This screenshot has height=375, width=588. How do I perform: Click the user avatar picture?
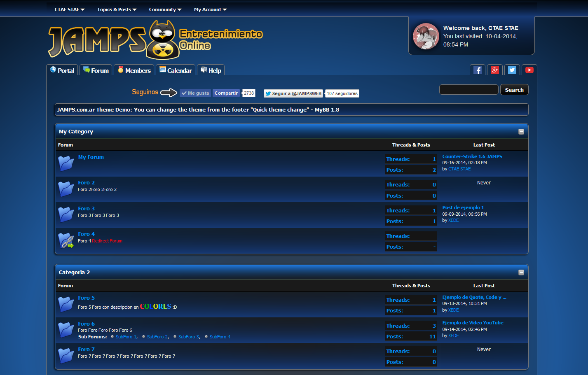426,36
